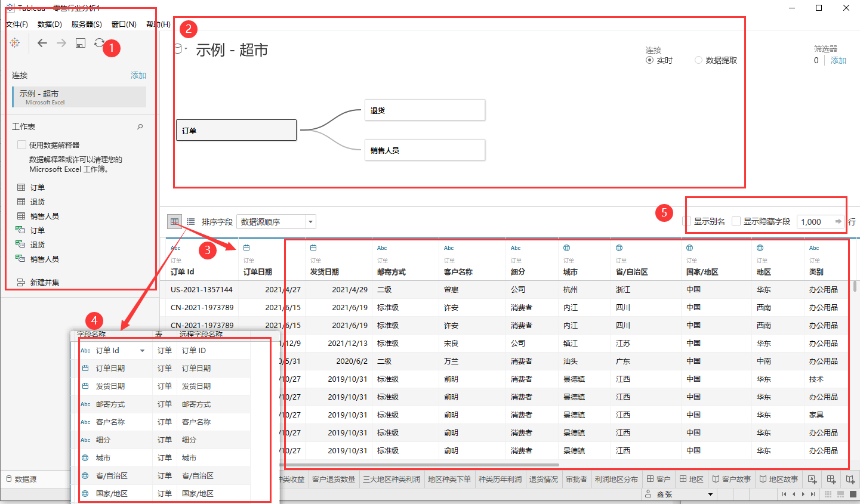Viewport: 860px width, 504px height.
Task: Click 添加 link under 筛选器
Action: coord(839,60)
